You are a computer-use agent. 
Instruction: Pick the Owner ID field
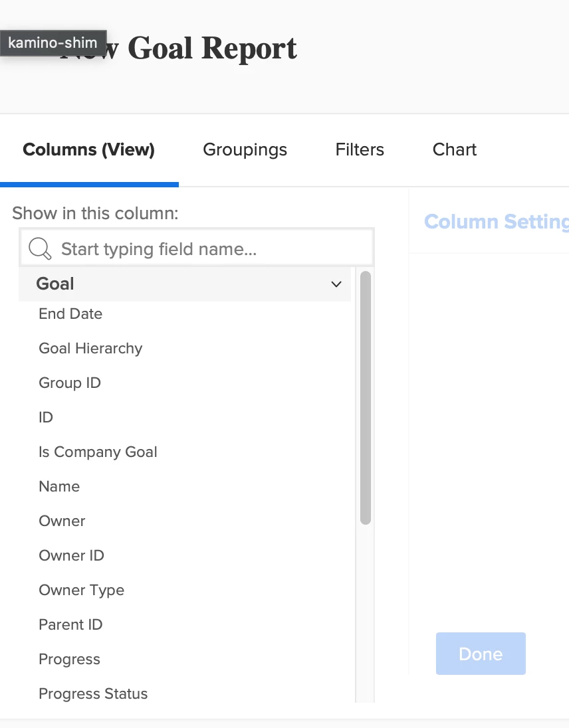pyautogui.click(x=71, y=556)
